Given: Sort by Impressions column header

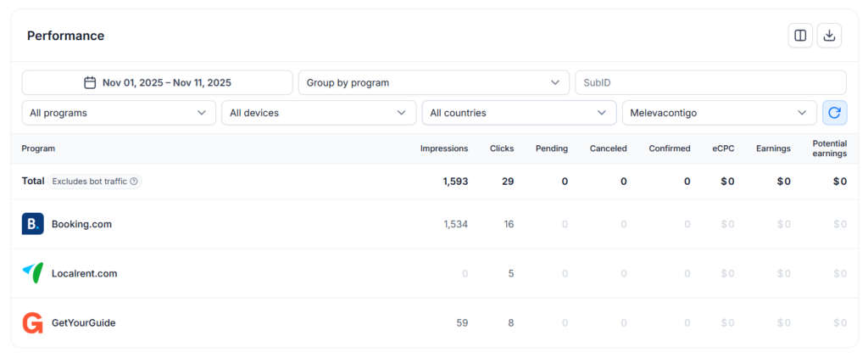Looking at the screenshot, I should click(x=443, y=148).
